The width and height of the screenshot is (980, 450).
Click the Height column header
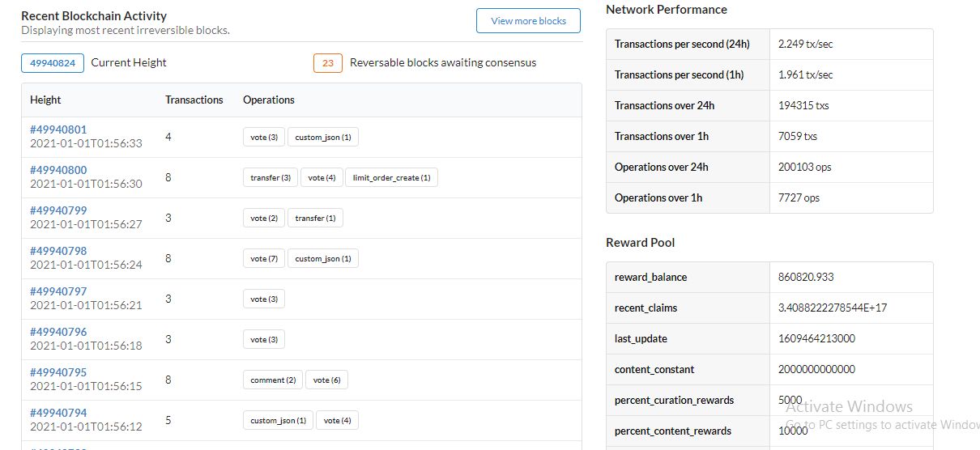pyautogui.click(x=45, y=100)
